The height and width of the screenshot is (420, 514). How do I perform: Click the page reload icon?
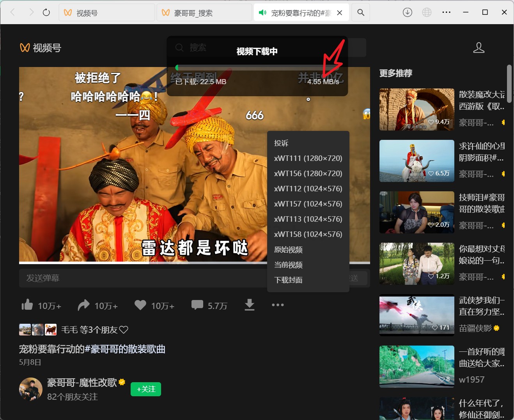pos(46,12)
